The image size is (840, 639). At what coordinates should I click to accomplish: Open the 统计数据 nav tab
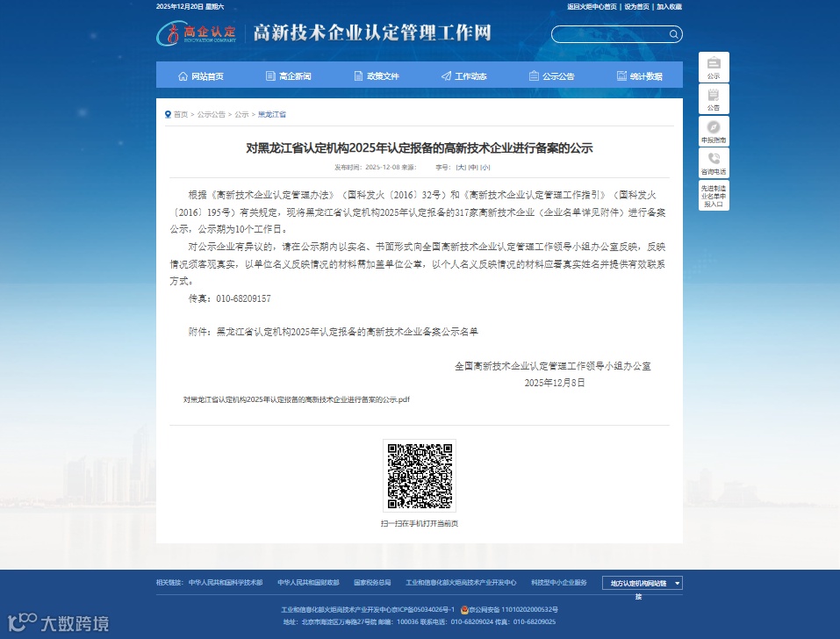[x=640, y=76]
